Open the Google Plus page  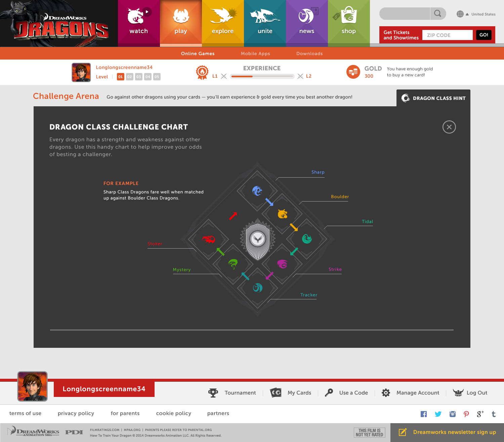coord(480,414)
